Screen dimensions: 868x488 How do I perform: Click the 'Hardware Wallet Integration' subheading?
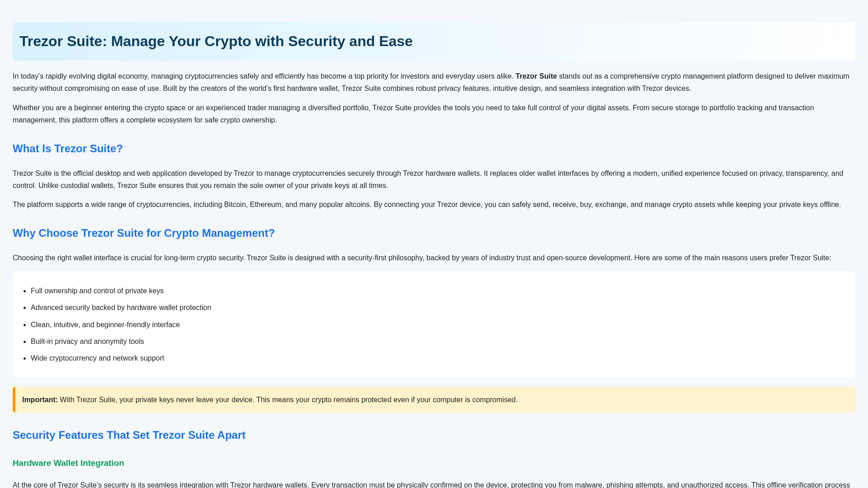point(68,463)
